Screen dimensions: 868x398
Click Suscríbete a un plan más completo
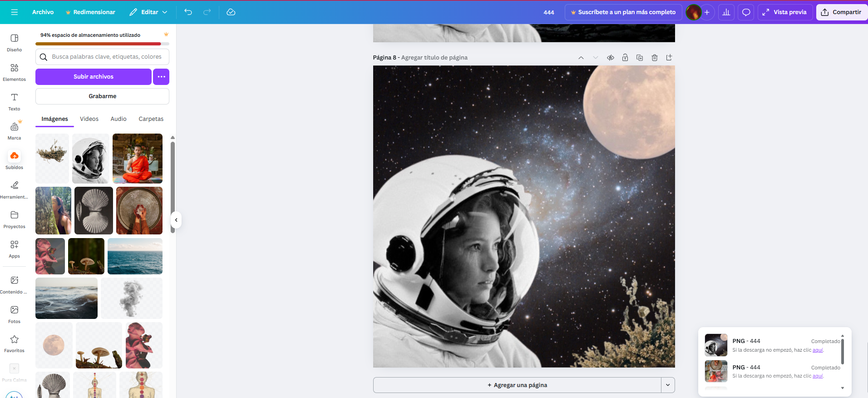pos(623,12)
